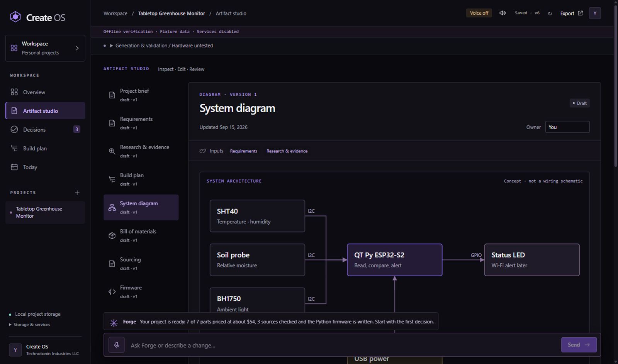
Task: Click the Offline verification banner text
Action: click(171, 32)
